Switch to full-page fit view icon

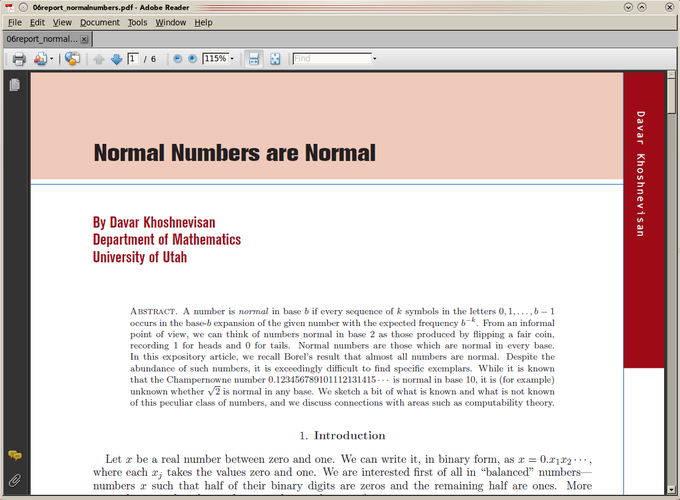[275, 59]
